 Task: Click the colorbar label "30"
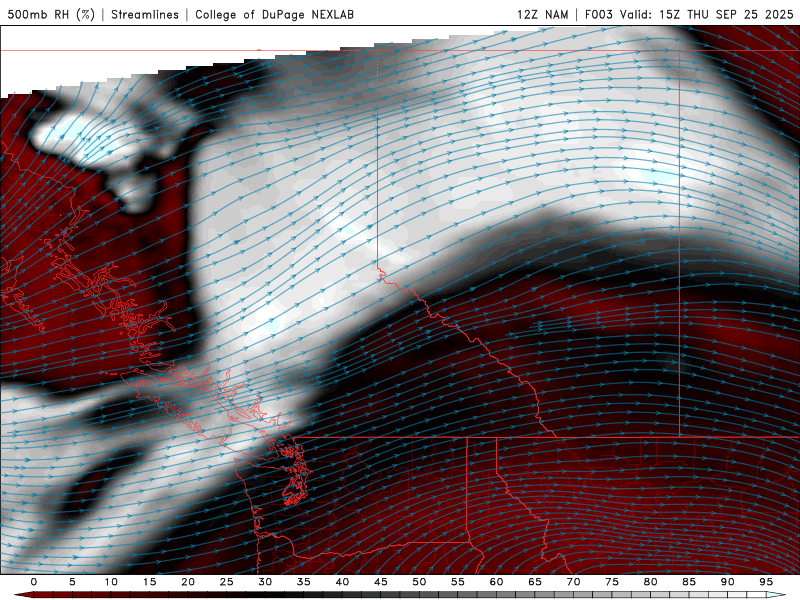pos(265,582)
